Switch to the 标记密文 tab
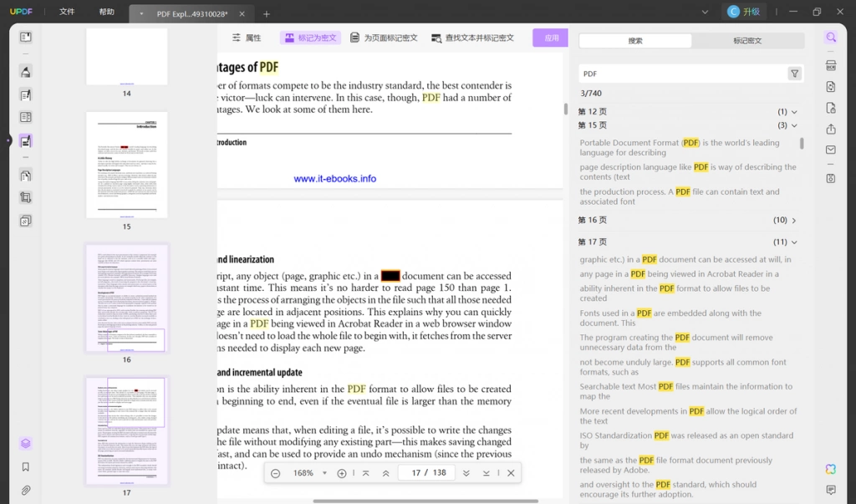Viewport: 856px width, 504px height. coord(747,41)
